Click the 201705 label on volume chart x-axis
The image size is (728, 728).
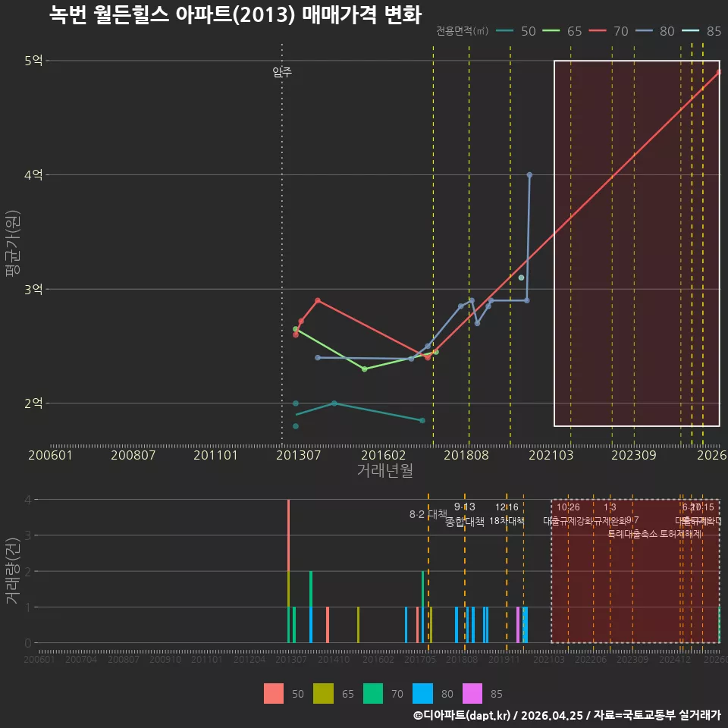(x=419, y=659)
